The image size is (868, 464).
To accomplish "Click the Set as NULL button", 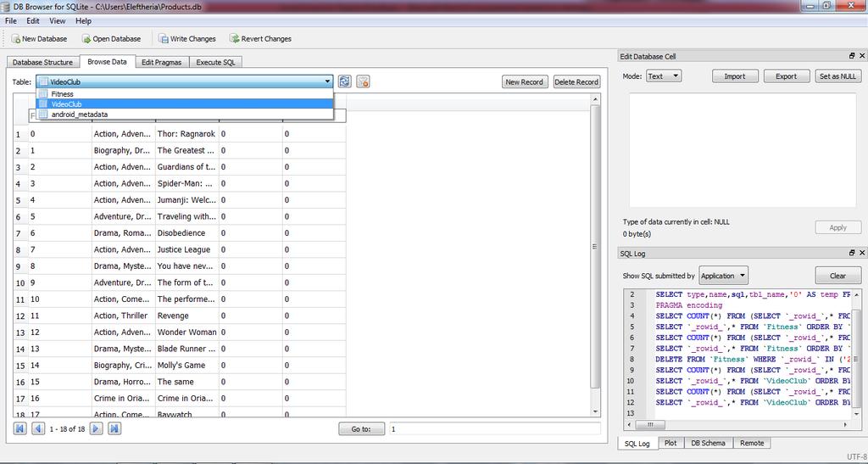I will pyautogui.click(x=837, y=76).
